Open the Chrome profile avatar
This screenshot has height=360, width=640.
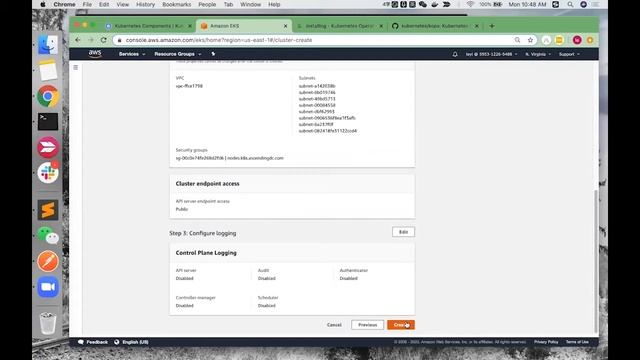point(577,40)
